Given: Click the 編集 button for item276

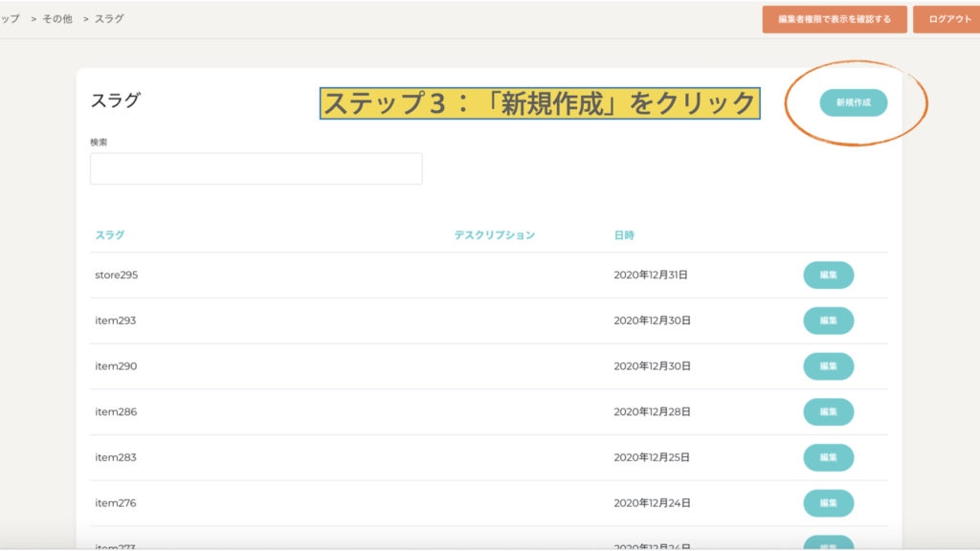Looking at the screenshot, I should [828, 503].
